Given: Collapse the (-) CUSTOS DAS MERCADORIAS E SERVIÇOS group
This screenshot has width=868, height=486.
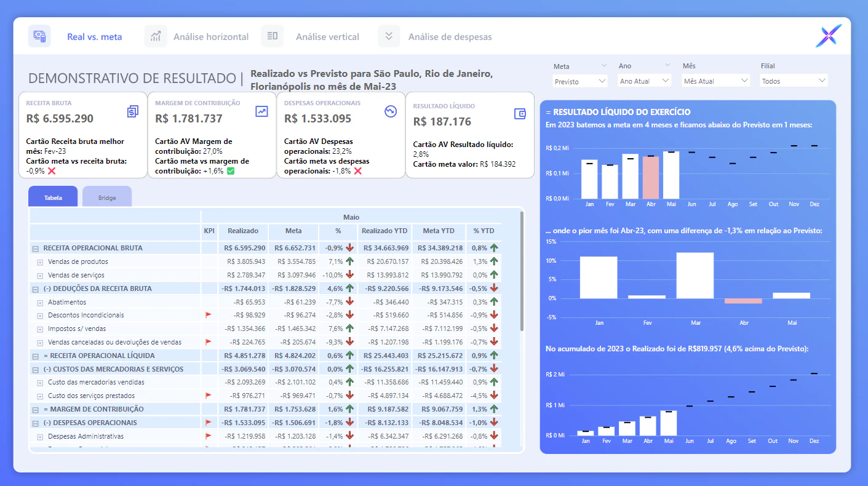Looking at the screenshot, I should point(36,369).
